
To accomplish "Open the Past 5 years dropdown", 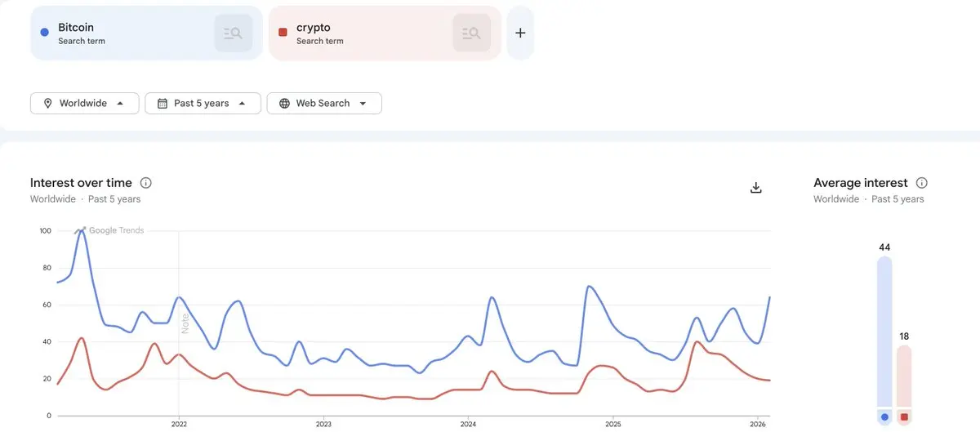I will click(242, 104).
